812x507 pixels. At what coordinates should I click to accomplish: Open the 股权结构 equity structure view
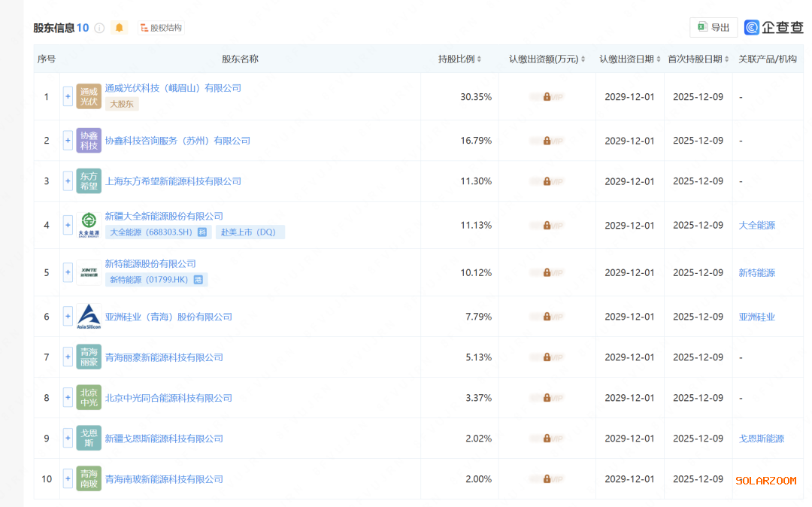pos(160,28)
